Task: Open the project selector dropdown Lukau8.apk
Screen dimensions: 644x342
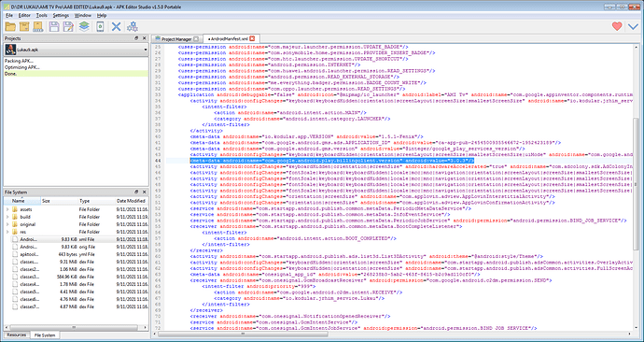Action: [x=76, y=50]
